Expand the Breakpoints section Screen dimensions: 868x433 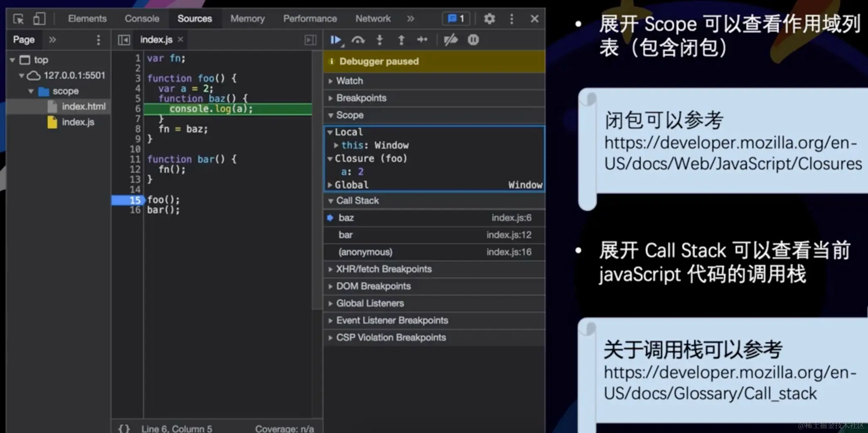434,98
